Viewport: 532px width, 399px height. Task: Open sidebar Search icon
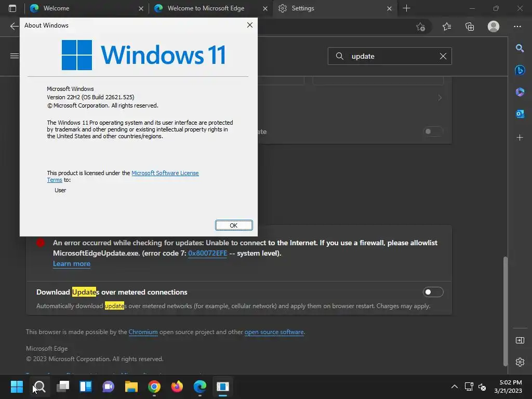[520, 48]
